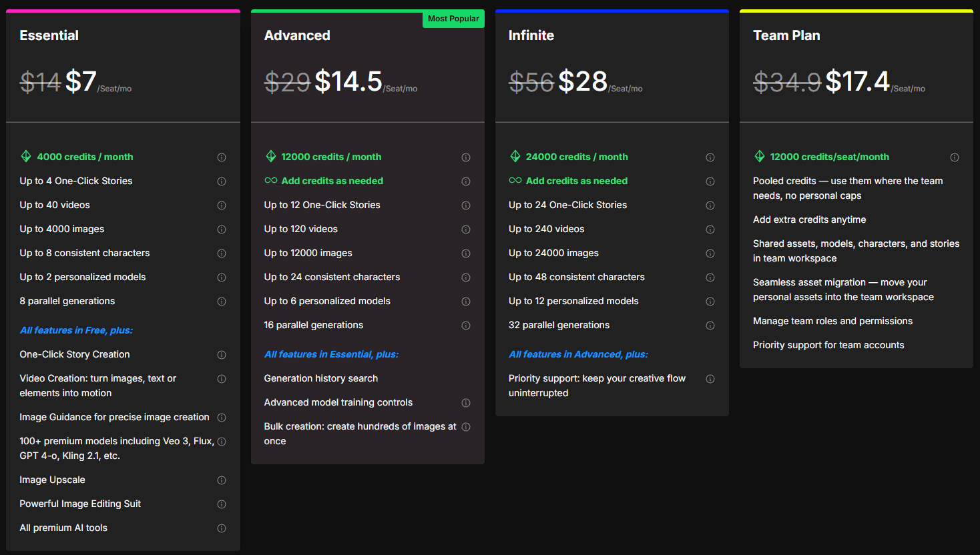Click info icon beside Up to 24000 images

point(710,253)
